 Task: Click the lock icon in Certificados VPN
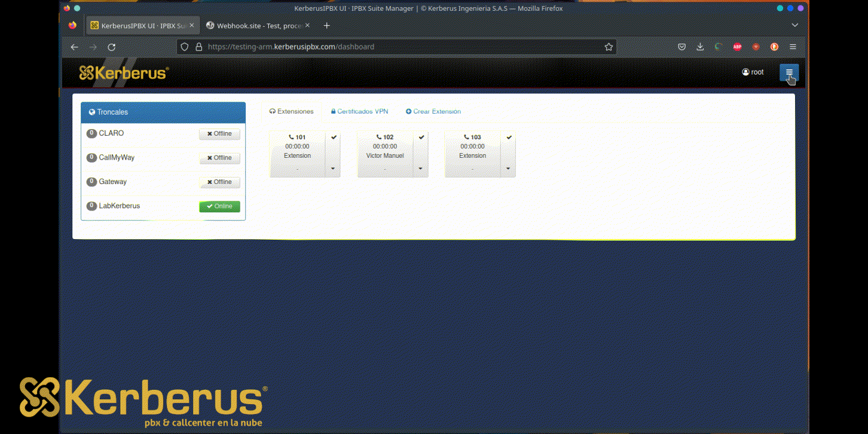[x=334, y=111]
